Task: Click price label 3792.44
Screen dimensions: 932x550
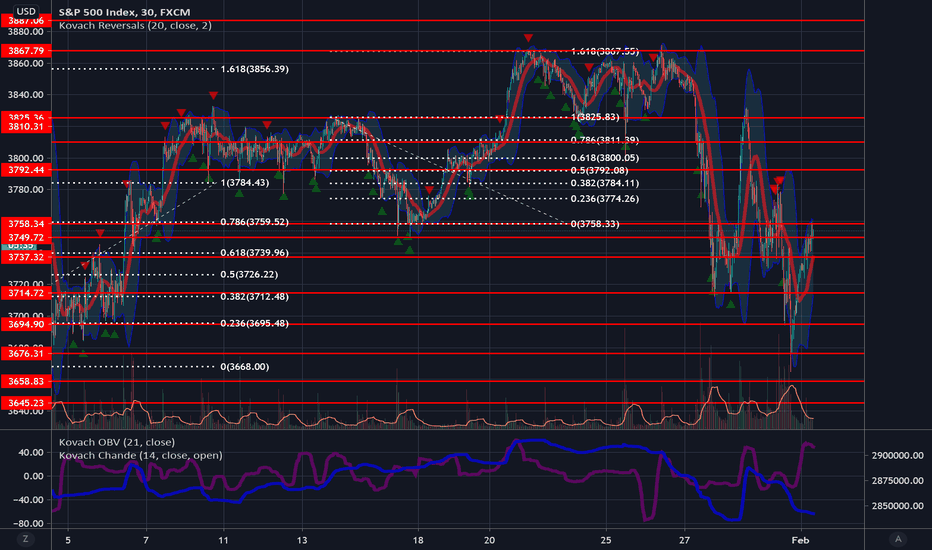Action: pos(26,170)
